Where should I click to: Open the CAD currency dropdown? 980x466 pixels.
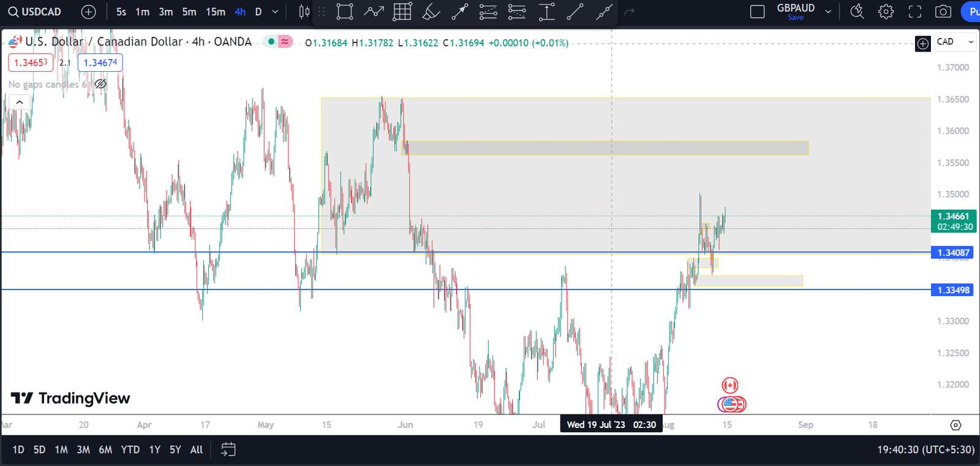coord(955,42)
